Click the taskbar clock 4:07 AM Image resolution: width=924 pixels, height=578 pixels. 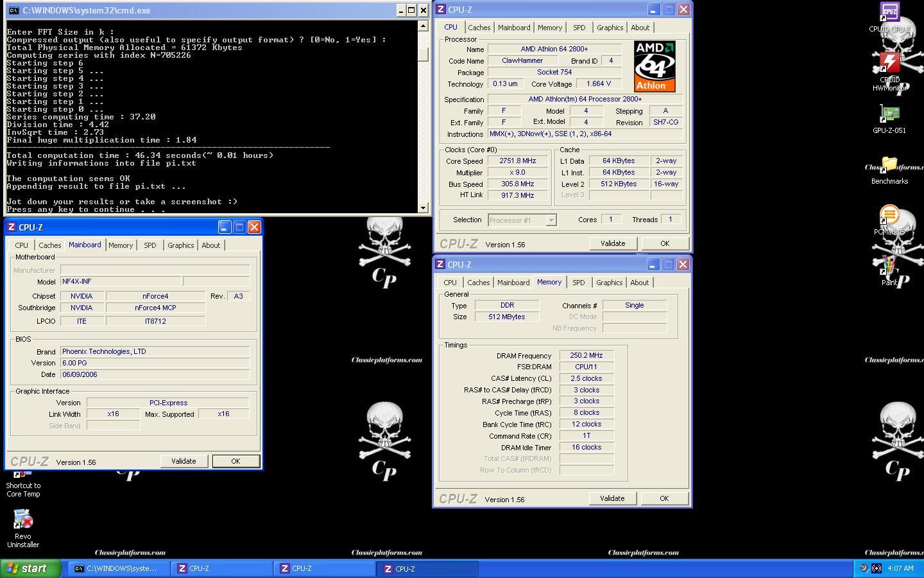point(900,568)
